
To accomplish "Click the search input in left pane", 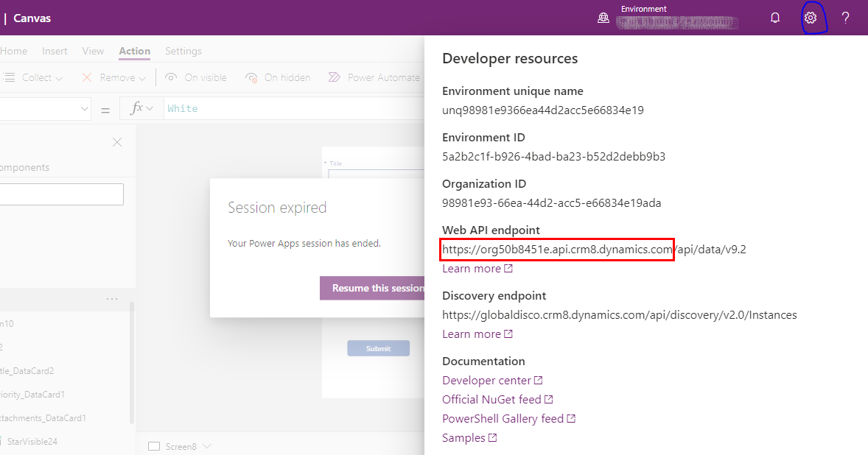I will coord(62,194).
